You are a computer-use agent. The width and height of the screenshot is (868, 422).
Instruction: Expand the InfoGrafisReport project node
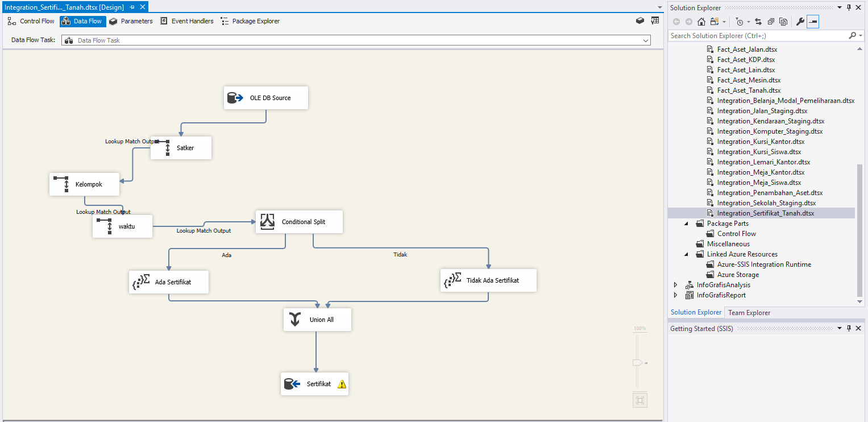(675, 295)
